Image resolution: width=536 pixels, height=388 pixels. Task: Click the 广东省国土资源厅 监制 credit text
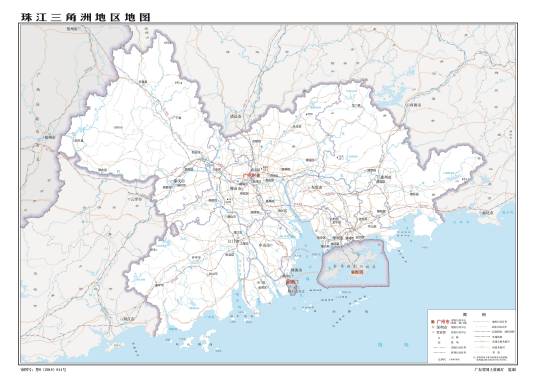click(x=495, y=369)
